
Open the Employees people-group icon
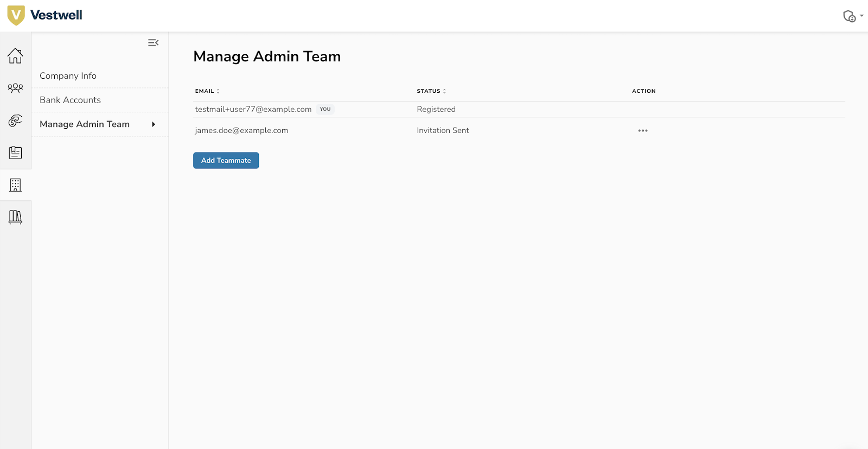[x=15, y=88]
